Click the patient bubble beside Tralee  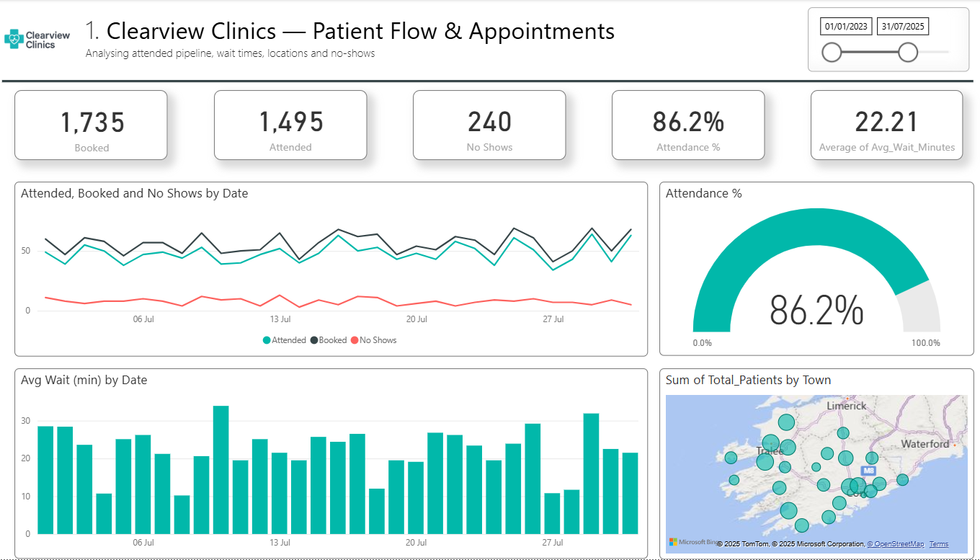pyautogui.click(x=770, y=443)
